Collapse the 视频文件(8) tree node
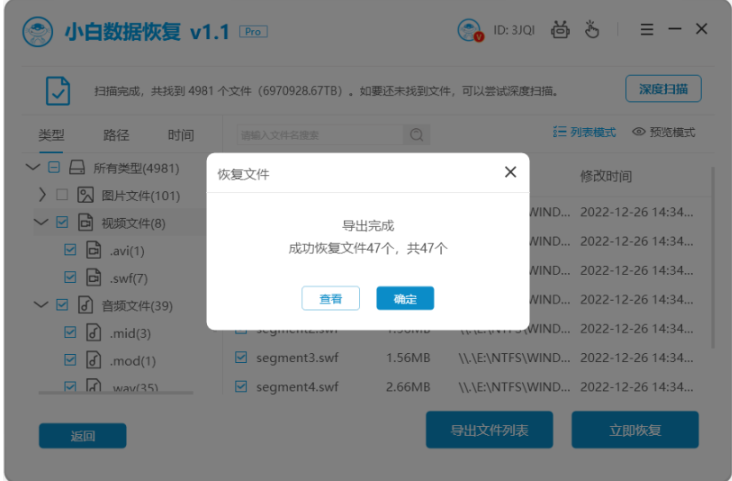The image size is (732, 481). click(41, 222)
